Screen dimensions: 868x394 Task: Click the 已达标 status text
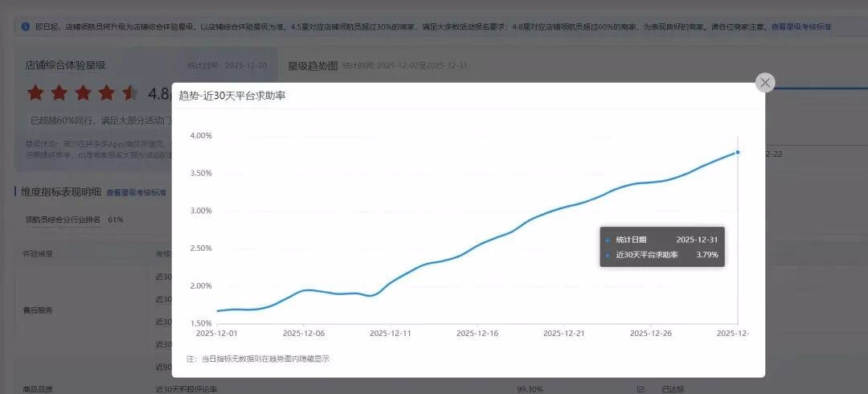674,389
